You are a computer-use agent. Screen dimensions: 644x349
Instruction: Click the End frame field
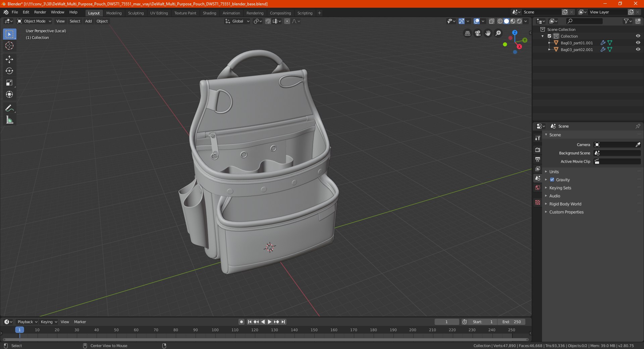point(512,322)
